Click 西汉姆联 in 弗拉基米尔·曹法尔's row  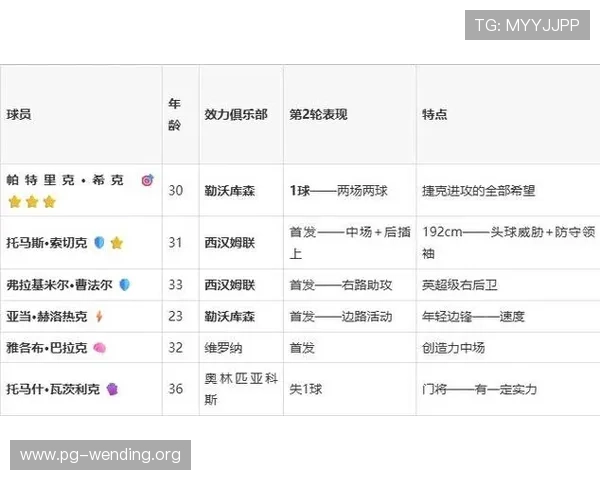(x=230, y=285)
